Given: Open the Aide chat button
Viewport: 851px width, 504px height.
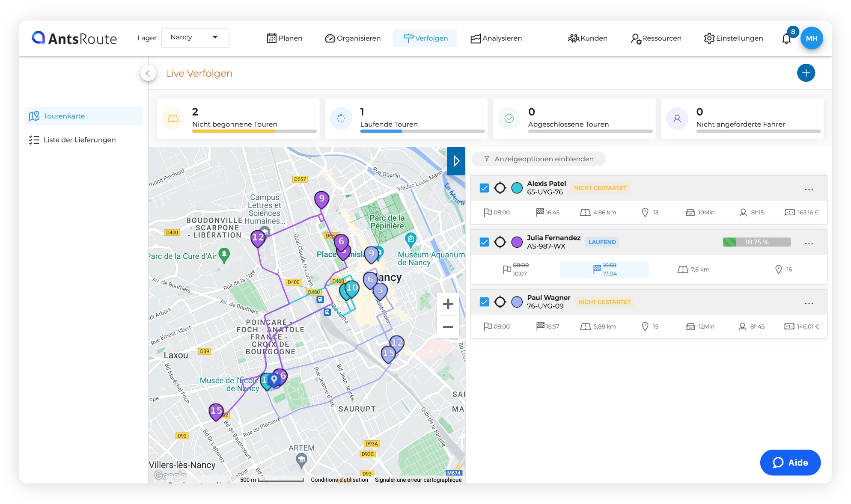Looking at the screenshot, I should point(790,462).
